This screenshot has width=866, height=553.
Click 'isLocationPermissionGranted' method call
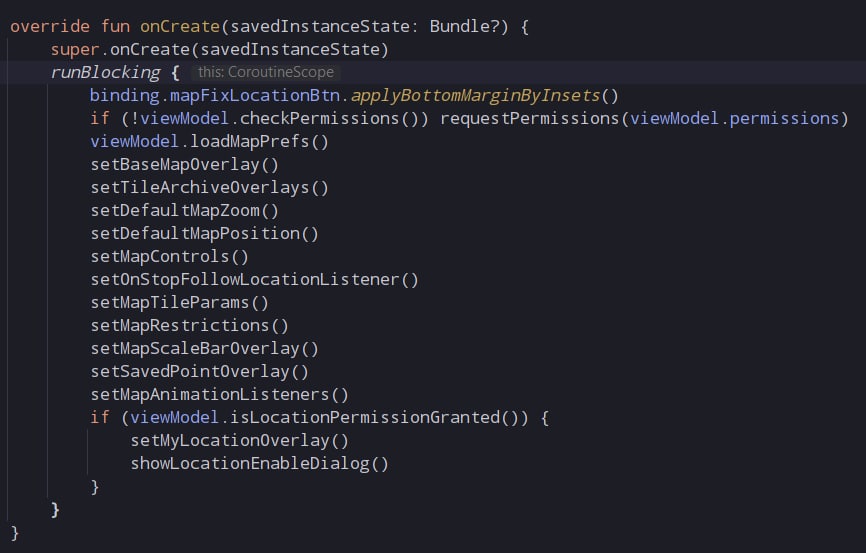365,418
